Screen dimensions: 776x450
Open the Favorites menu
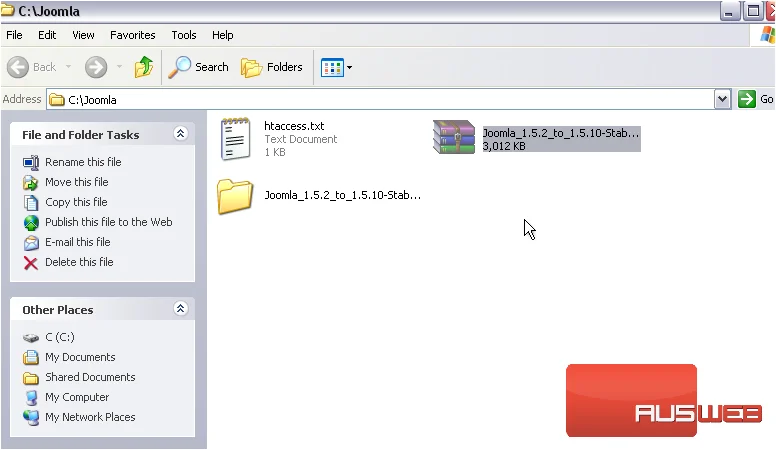pos(133,35)
